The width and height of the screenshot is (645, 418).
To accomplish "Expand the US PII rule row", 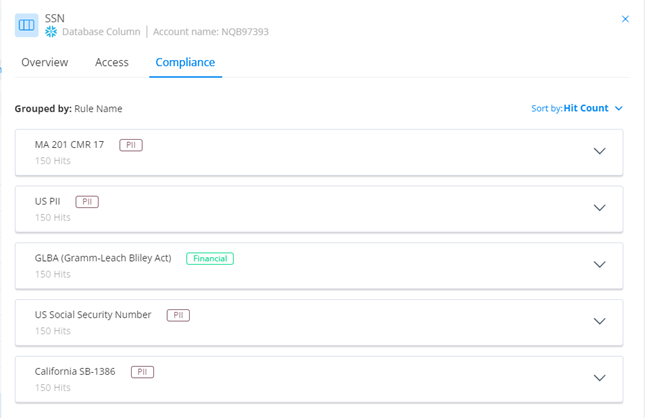I will click(600, 208).
